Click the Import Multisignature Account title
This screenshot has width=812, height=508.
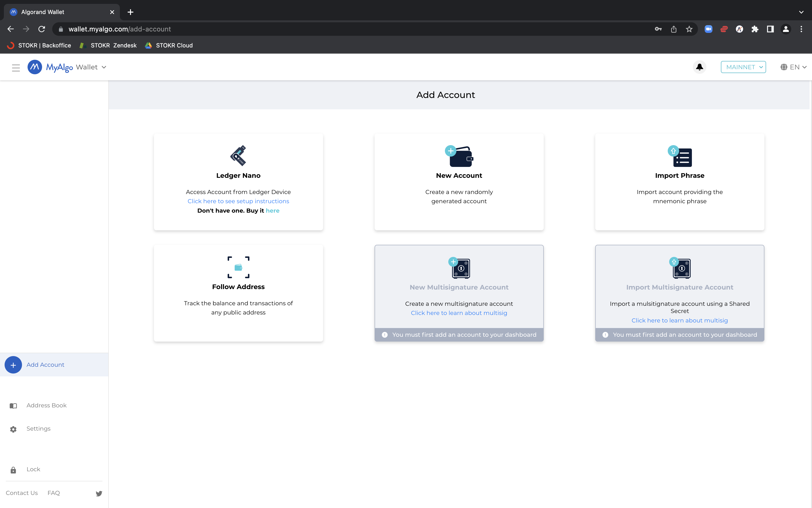[x=680, y=288]
